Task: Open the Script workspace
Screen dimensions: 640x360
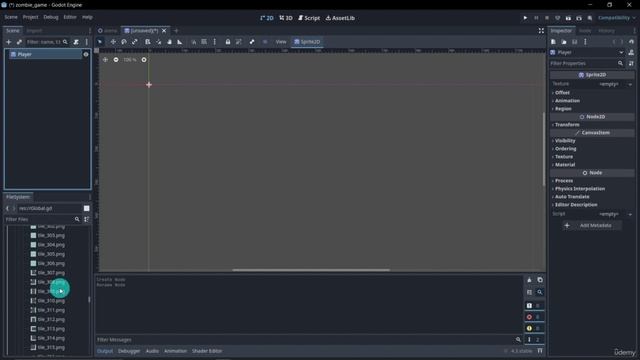Action: [309, 18]
